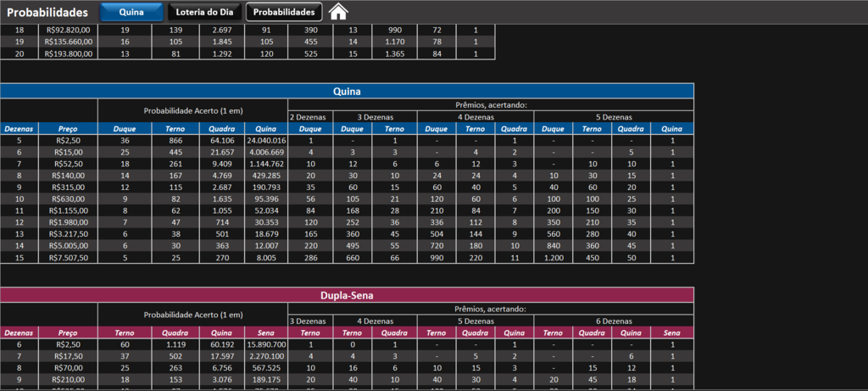
Task: Select the Probabilidades navigation button
Action: click(284, 12)
